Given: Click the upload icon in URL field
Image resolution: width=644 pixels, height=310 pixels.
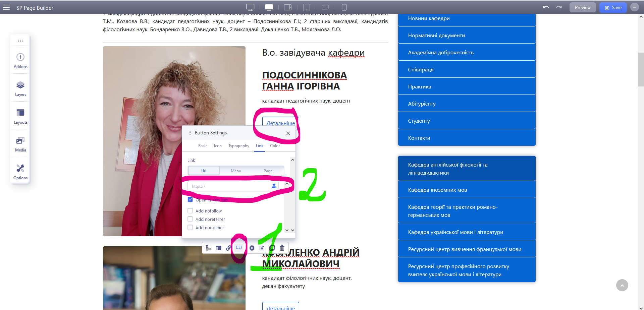Looking at the screenshot, I should pyautogui.click(x=274, y=186).
